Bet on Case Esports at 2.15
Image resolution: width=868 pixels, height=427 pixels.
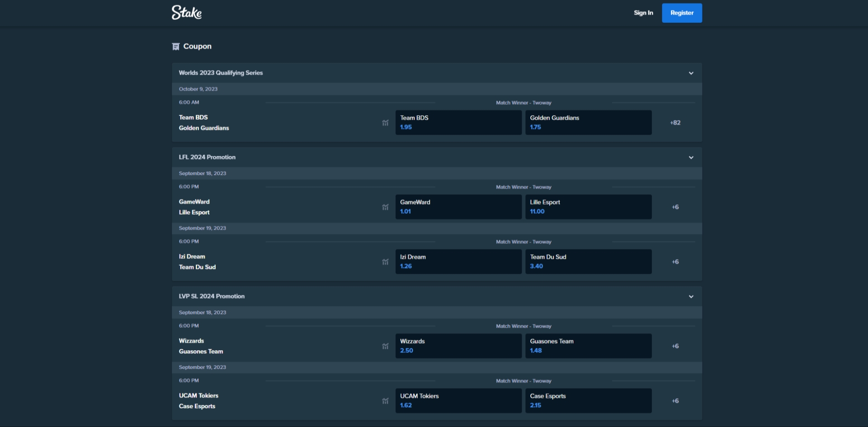588,401
